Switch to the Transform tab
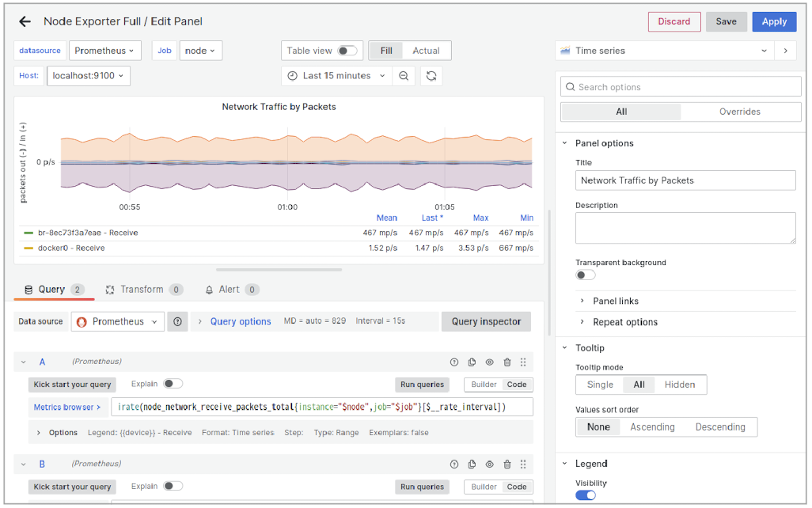This screenshot has width=812, height=508. [144, 290]
